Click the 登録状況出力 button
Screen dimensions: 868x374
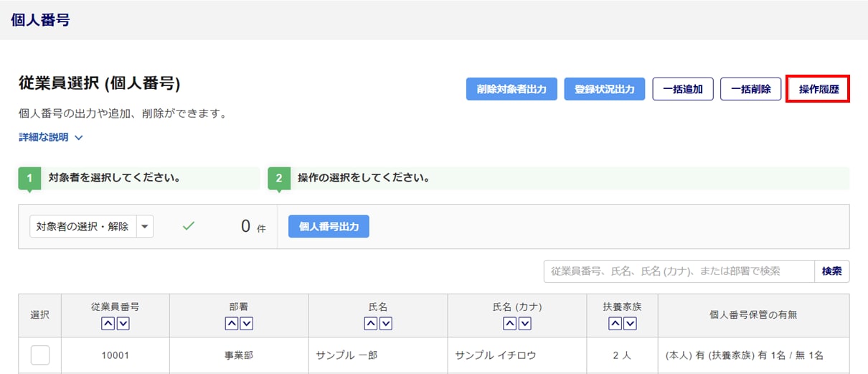(605, 89)
